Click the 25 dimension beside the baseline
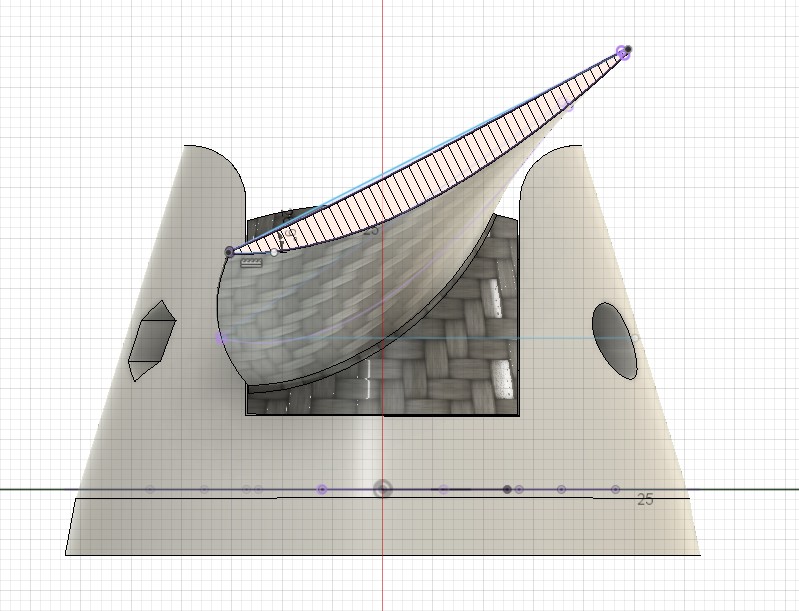 [x=645, y=499]
